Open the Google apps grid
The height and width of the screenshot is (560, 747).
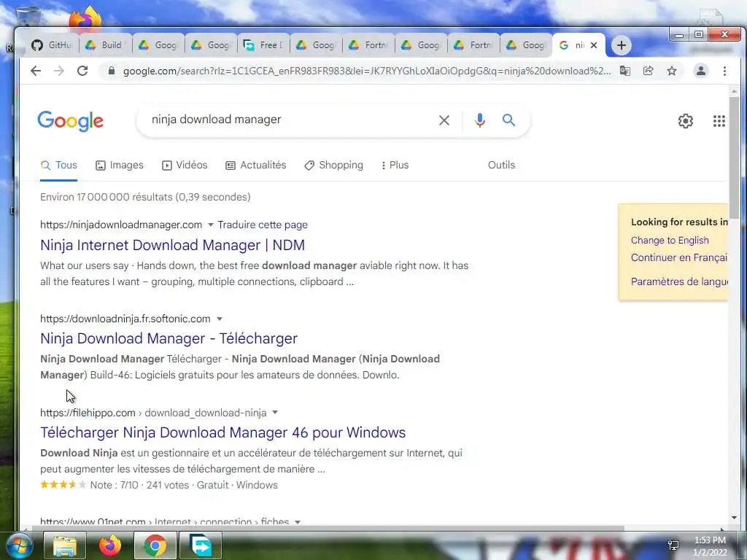pos(719,121)
